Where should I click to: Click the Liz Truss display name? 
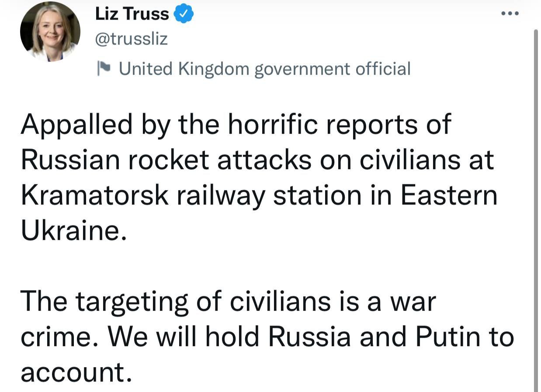point(132,14)
